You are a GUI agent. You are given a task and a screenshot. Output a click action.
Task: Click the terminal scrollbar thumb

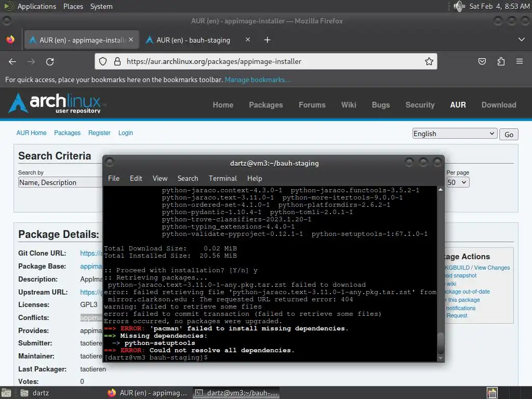(441, 343)
